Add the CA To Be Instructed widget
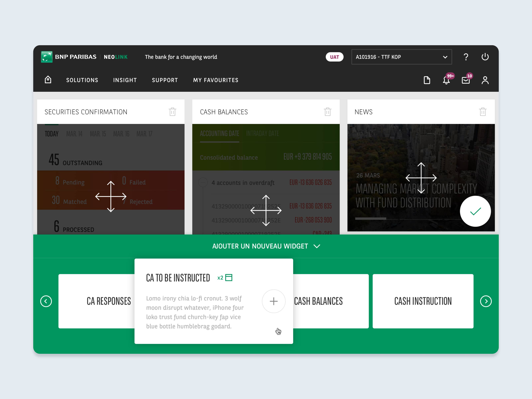The width and height of the screenshot is (532, 399). tap(273, 301)
